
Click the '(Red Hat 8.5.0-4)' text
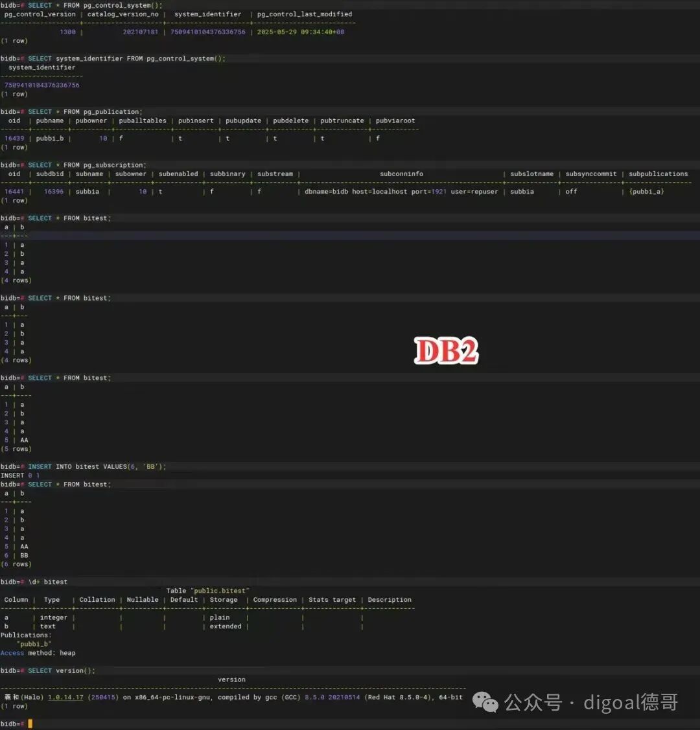(x=399, y=697)
